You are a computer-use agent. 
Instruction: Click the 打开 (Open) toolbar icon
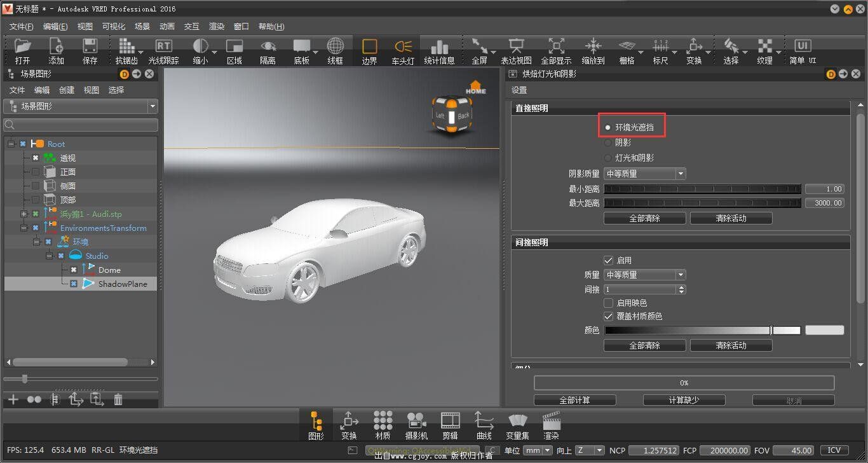(22, 46)
